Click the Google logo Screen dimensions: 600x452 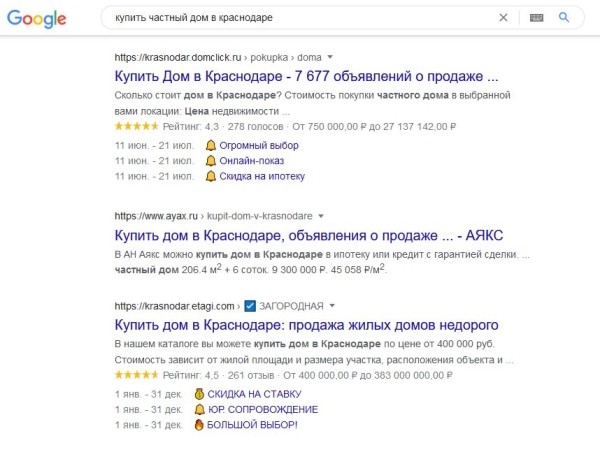click(37, 19)
